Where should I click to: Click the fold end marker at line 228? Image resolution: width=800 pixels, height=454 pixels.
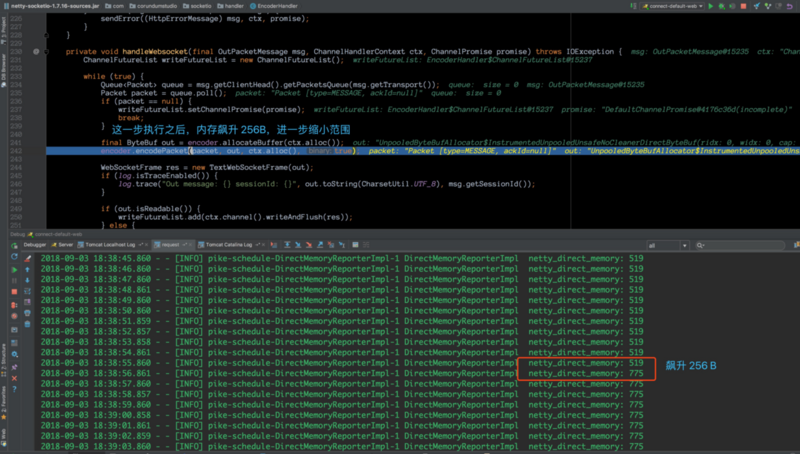pos(46,35)
